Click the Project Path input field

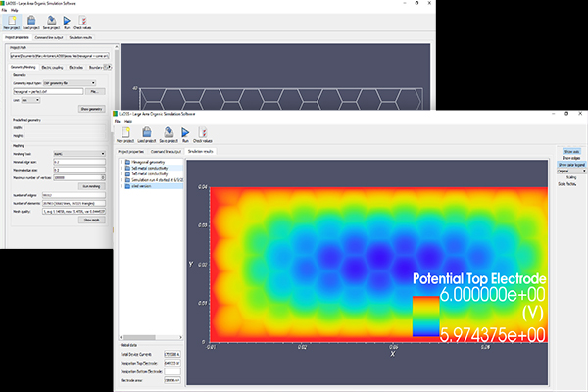pos(60,56)
